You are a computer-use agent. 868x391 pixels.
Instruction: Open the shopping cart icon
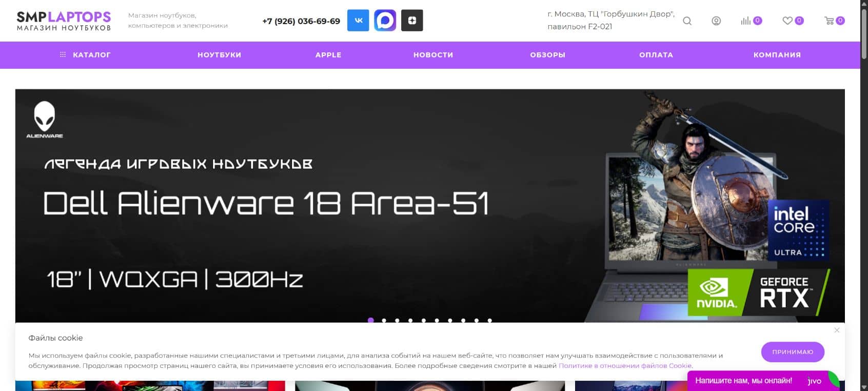click(x=829, y=21)
